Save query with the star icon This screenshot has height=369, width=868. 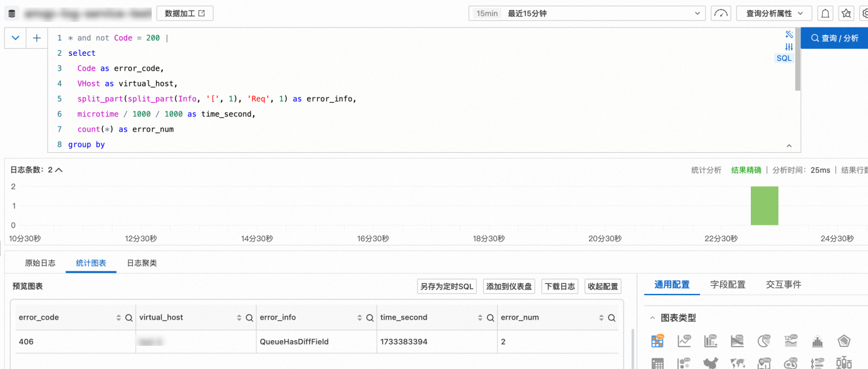click(x=846, y=13)
